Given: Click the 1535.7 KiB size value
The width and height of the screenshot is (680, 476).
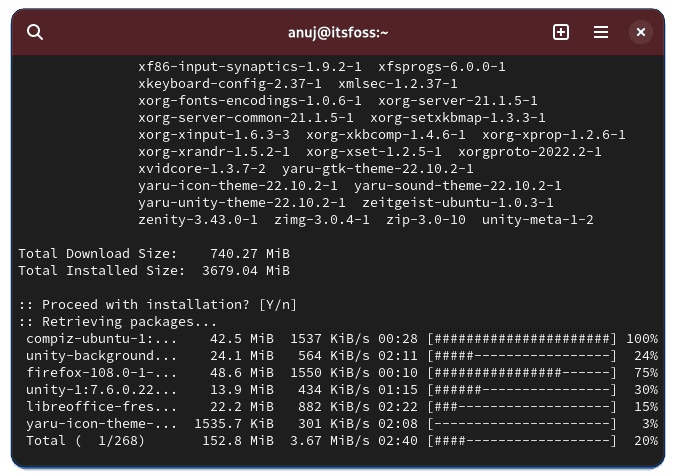Looking at the screenshot, I should [234, 424].
